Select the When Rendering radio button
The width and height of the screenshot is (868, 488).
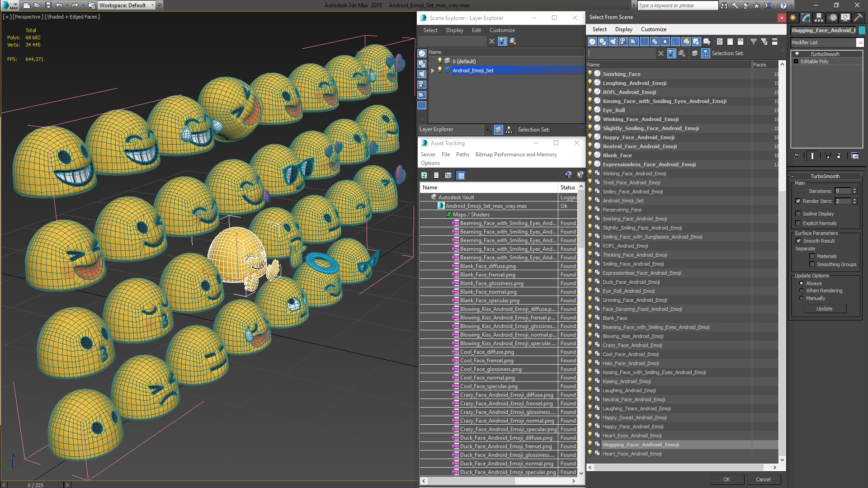coord(801,291)
